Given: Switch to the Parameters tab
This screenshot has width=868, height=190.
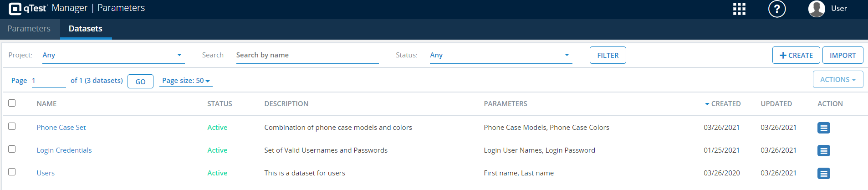Looking at the screenshot, I should pyautogui.click(x=29, y=29).
